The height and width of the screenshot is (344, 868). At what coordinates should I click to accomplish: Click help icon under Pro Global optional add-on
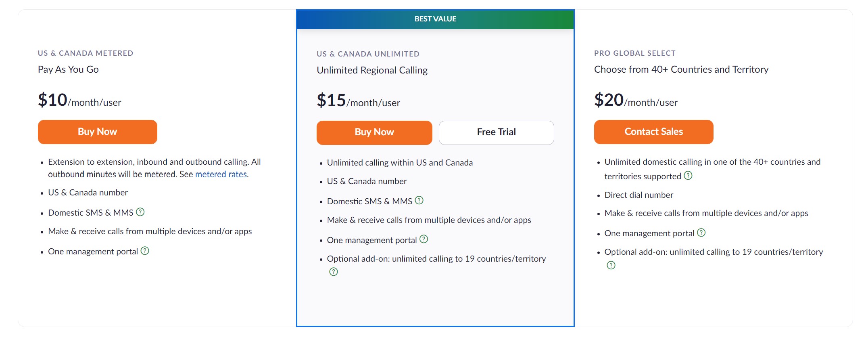coord(611,265)
